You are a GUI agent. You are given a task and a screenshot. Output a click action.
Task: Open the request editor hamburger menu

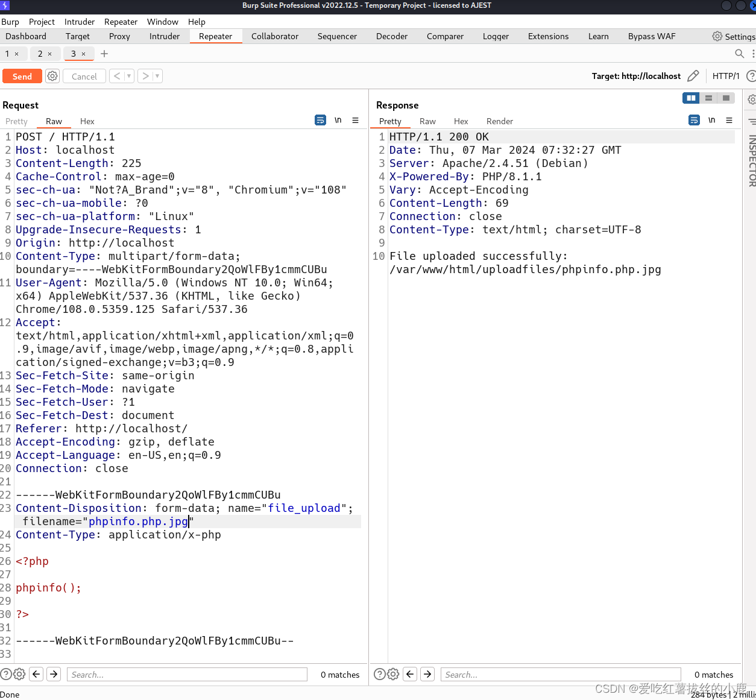point(356,120)
